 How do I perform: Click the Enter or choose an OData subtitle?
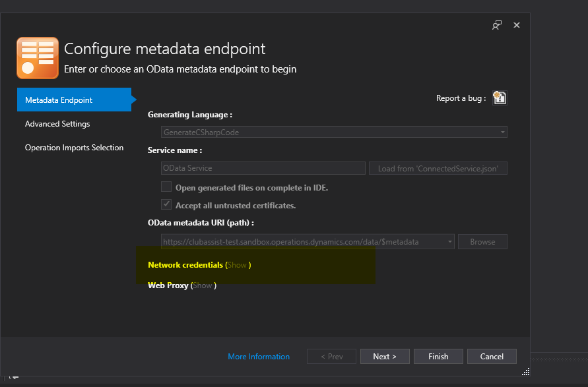click(x=180, y=69)
